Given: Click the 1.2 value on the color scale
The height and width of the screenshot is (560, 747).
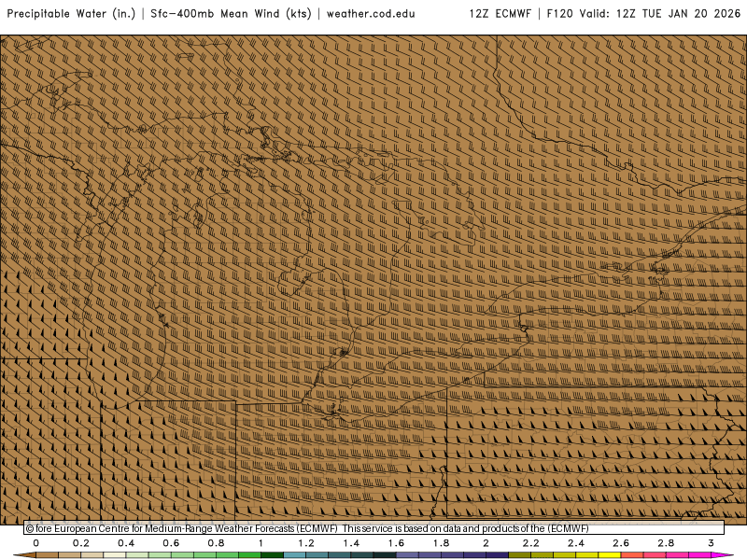Looking at the screenshot, I should [306, 543].
